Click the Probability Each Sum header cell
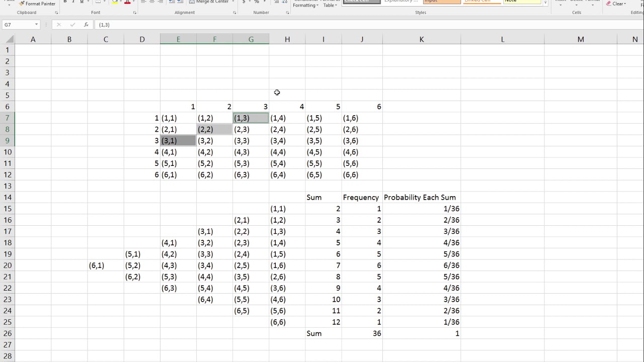644x362 pixels. click(x=422, y=198)
